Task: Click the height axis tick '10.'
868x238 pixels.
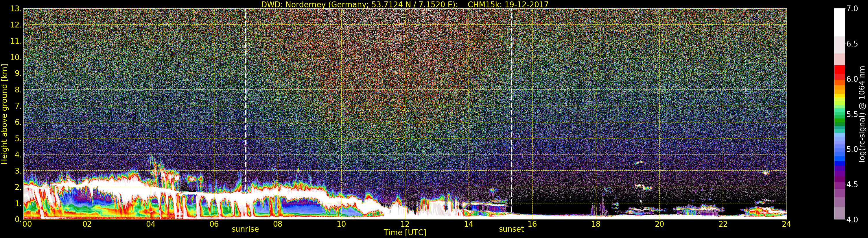Action: [16, 57]
